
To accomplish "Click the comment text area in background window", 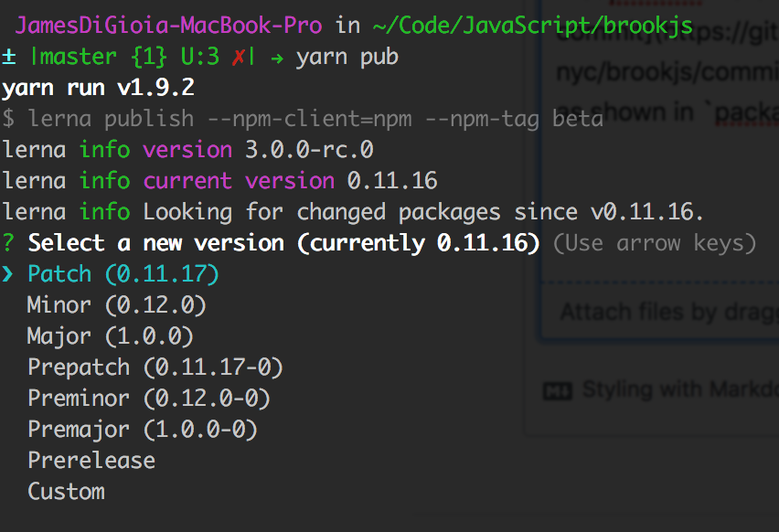I will coord(661,139).
